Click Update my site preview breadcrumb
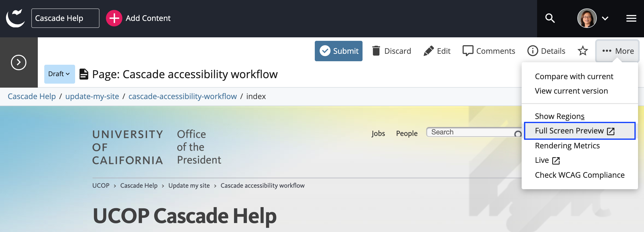 tap(189, 186)
